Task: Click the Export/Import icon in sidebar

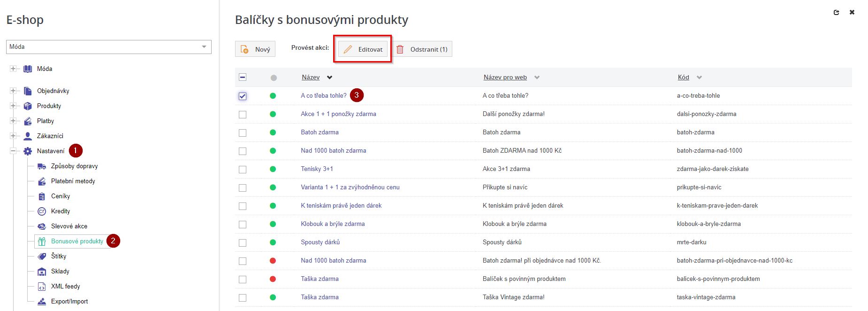Action: point(42,302)
